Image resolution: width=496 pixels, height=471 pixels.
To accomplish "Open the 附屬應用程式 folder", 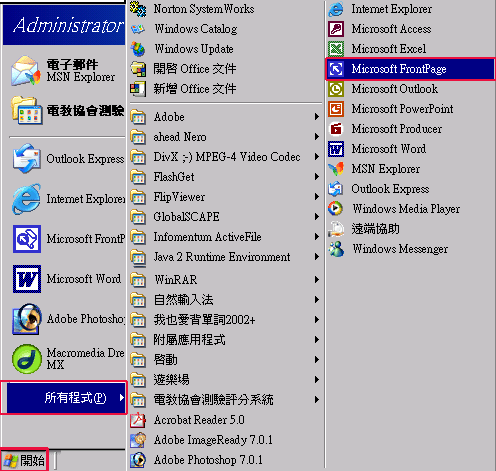I will [225, 340].
